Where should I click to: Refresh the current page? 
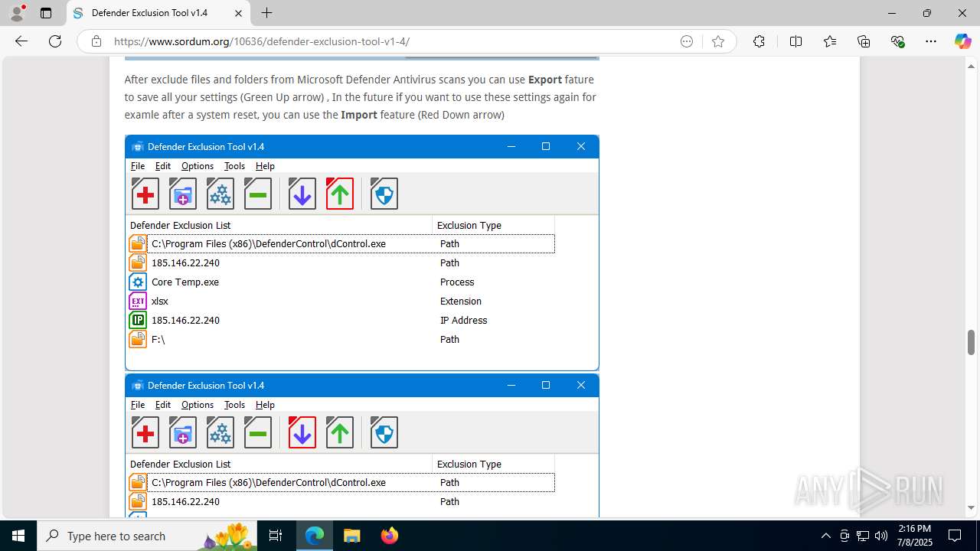(55, 41)
